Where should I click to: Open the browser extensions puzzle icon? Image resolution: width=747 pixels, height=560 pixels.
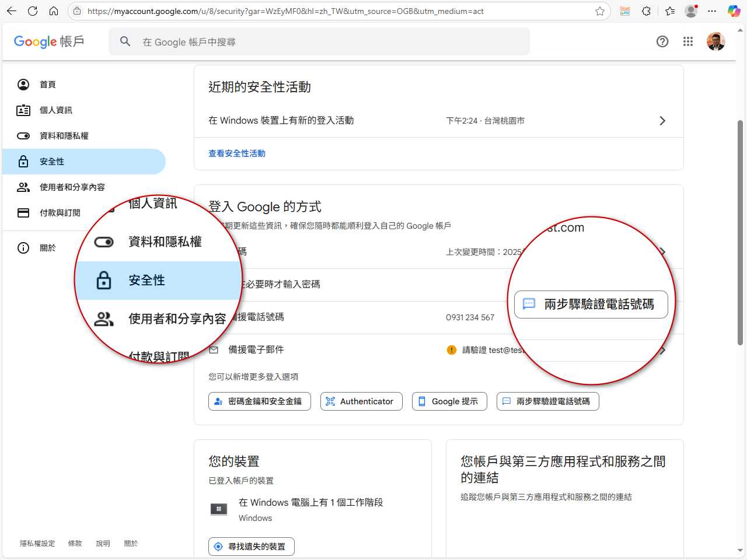click(x=646, y=11)
